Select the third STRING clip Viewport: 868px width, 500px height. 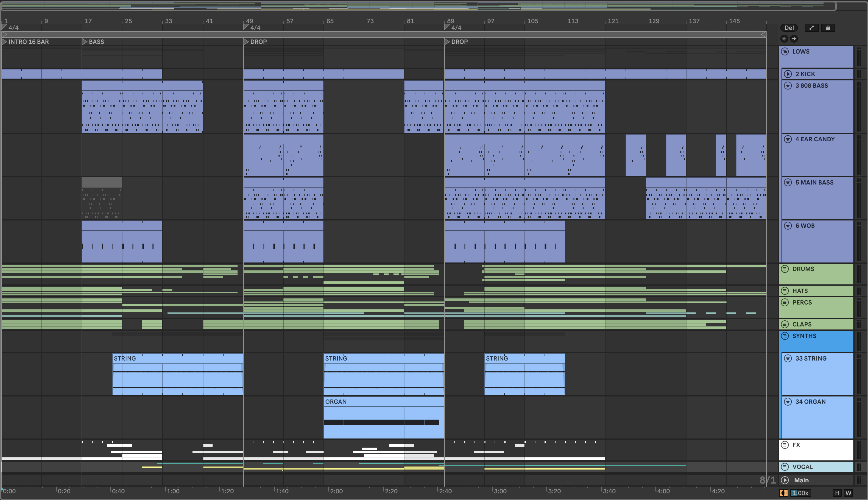[x=524, y=374]
